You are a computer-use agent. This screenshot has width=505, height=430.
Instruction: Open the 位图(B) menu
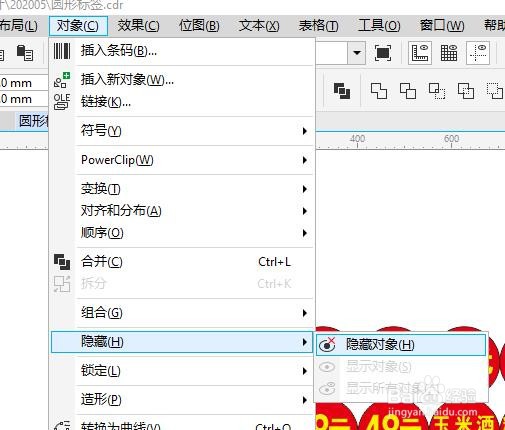[199, 26]
